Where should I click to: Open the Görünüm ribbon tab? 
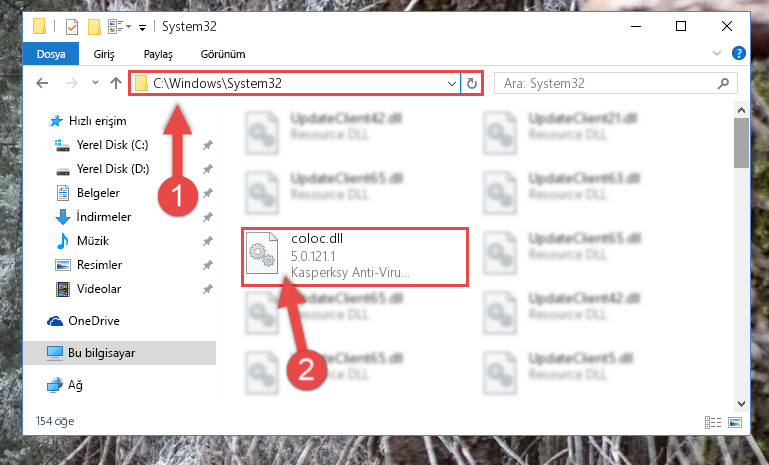click(x=223, y=54)
